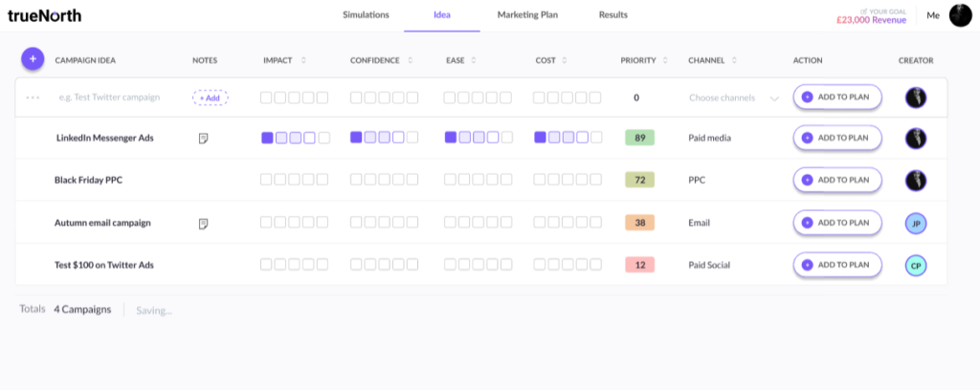Open the profile avatar in top right
Image resolution: width=980 pixels, height=390 pixels.
point(960,14)
